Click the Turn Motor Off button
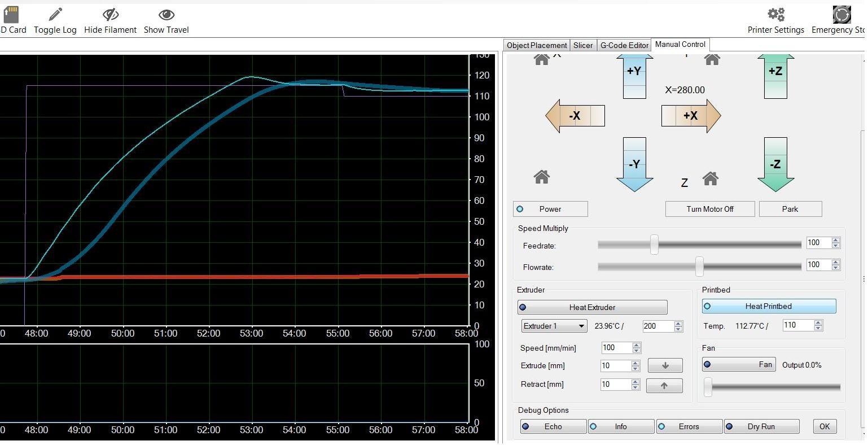Image resolution: width=868 pixels, height=445 pixels. pos(710,209)
